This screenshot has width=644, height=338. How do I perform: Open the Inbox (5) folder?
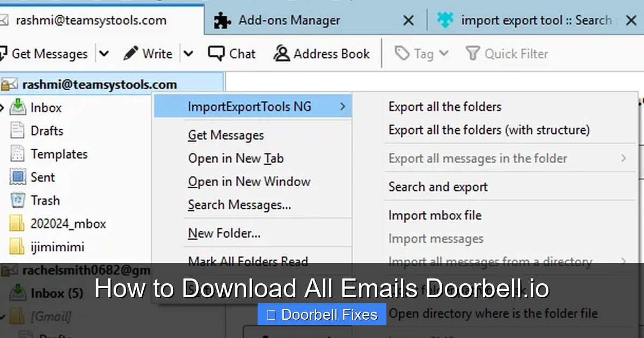pos(56,293)
